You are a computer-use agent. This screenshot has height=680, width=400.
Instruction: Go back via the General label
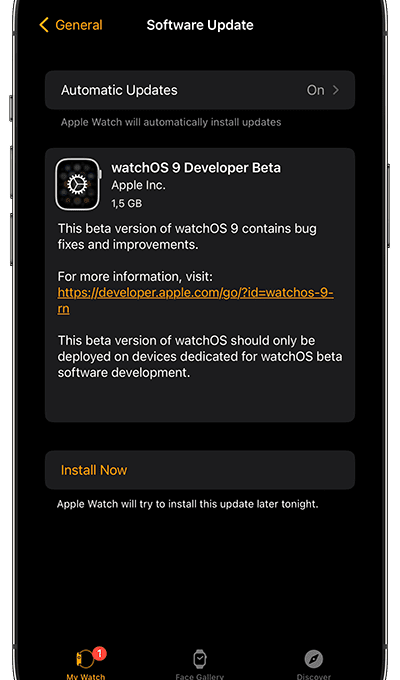(79, 25)
